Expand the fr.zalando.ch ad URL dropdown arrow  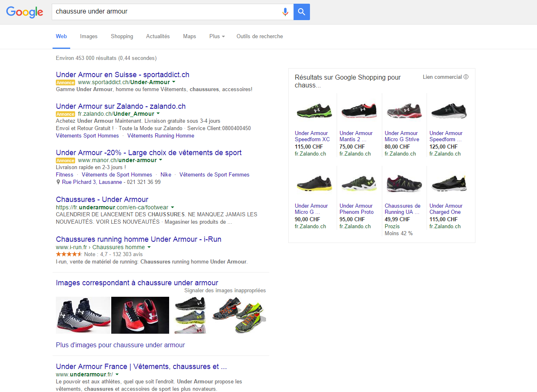[158, 114]
